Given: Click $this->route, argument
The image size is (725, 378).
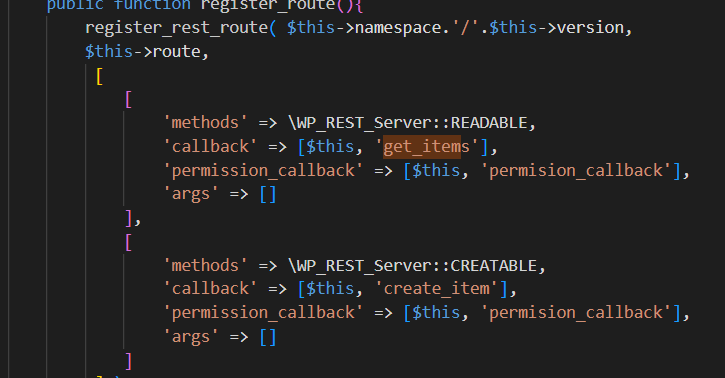Looking at the screenshot, I should click(x=147, y=52).
